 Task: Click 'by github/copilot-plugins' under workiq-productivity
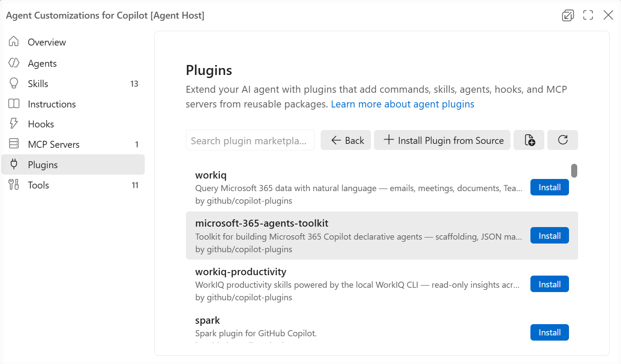point(244,297)
